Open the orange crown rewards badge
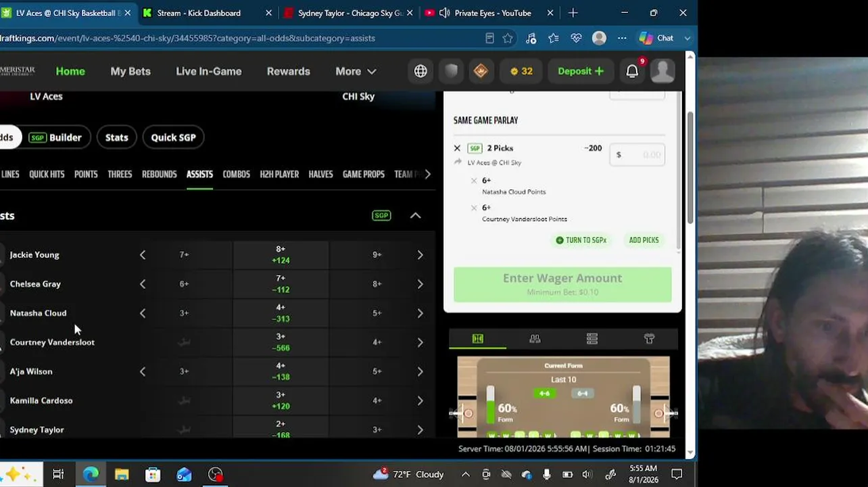868x487 pixels. click(481, 71)
